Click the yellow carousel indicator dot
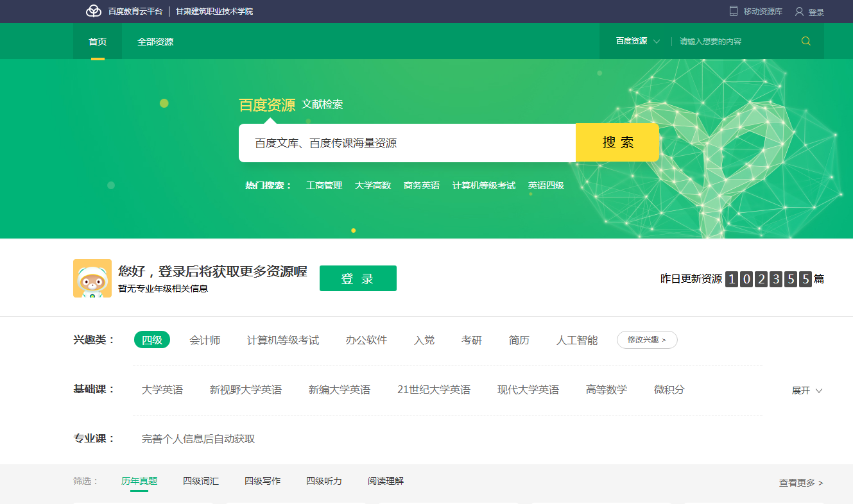 point(354,230)
